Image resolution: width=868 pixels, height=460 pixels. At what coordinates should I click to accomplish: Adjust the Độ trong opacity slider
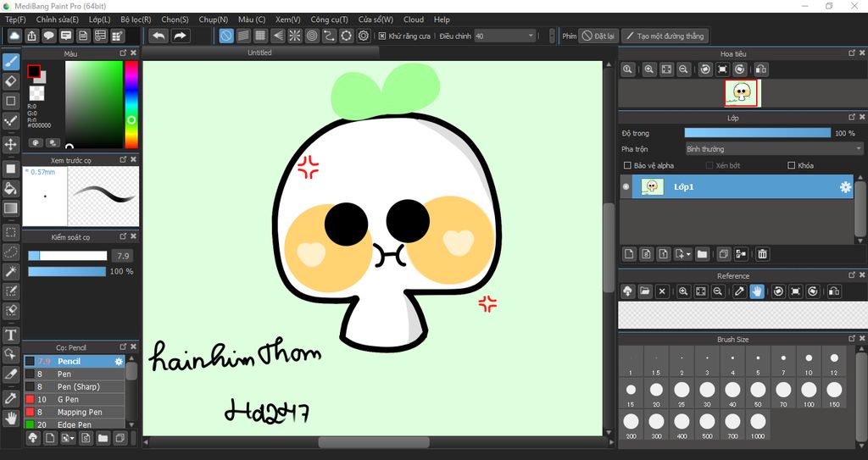click(757, 133)
